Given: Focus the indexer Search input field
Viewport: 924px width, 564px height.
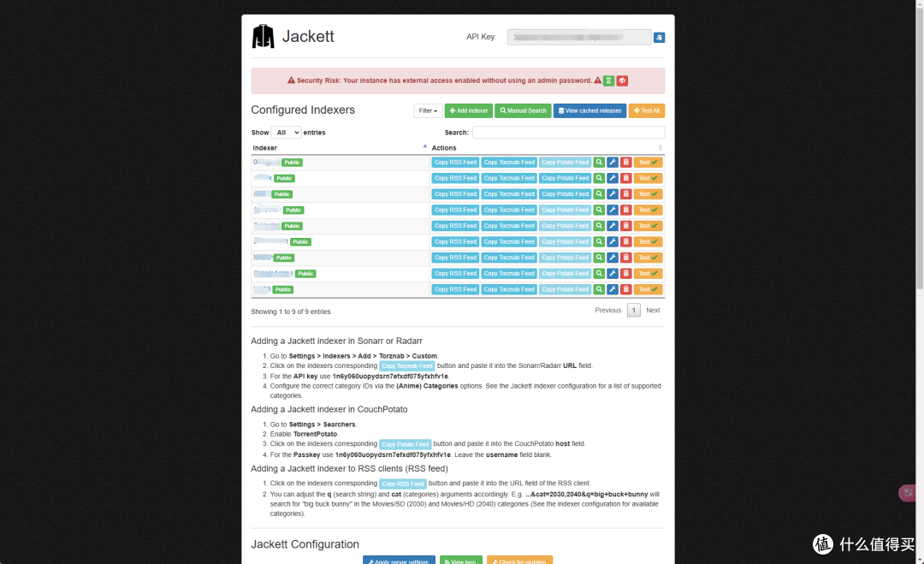Looking at the screenshot, I should [x=568, y=133].
